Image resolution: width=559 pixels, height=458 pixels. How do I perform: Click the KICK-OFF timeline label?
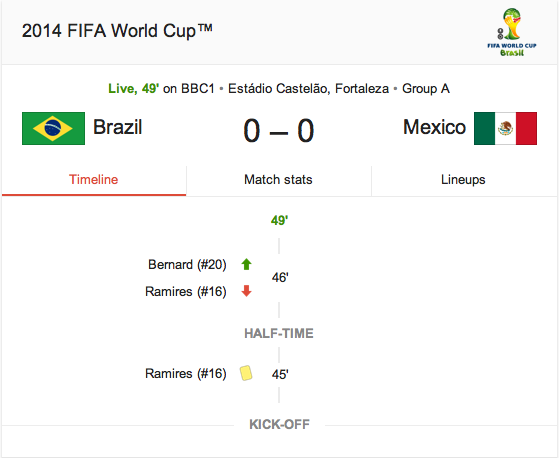(x=279, y=424)
